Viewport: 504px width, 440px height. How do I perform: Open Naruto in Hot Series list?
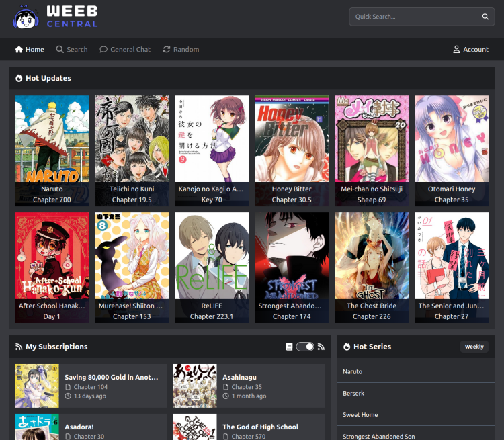point(416,372)
